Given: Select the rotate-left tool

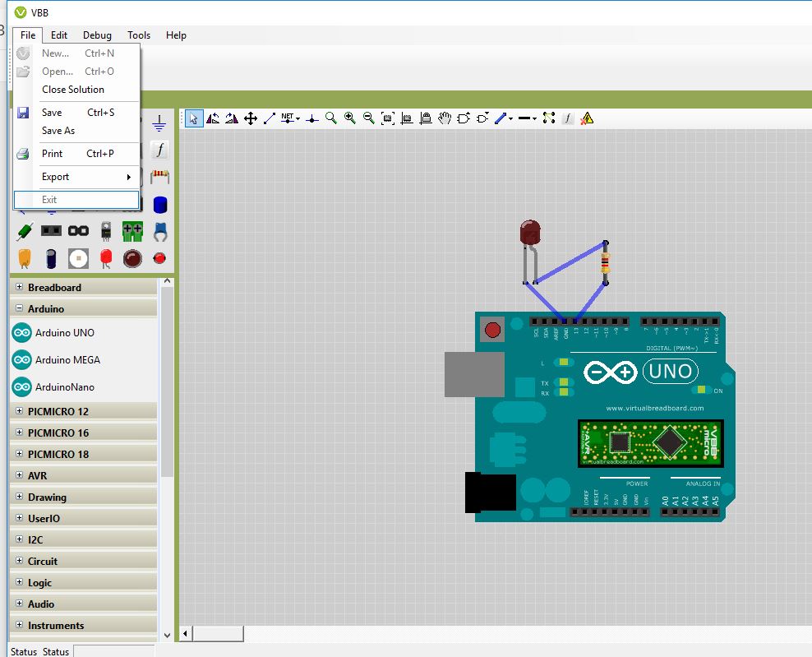Looking at the screenshot, I should click(212, 118).
